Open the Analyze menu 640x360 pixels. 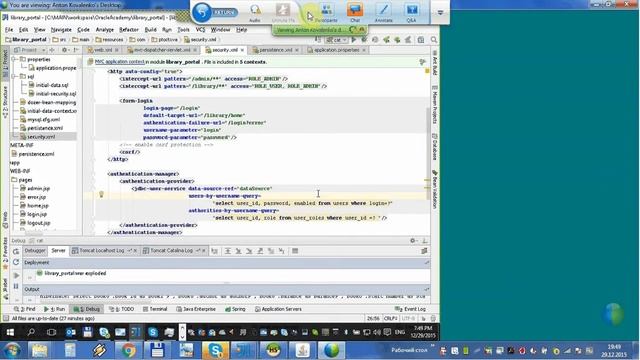[x=104, y=30]
